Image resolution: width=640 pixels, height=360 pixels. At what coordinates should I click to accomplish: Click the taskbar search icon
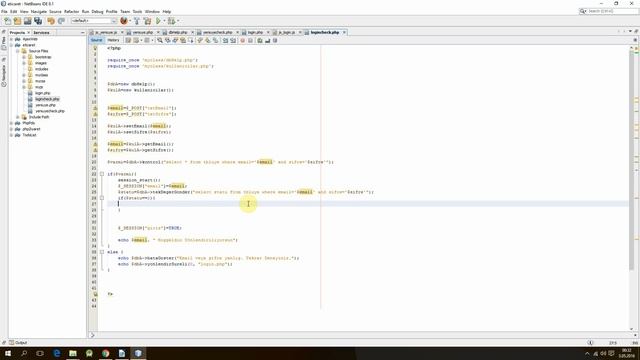tap(24, 353)
